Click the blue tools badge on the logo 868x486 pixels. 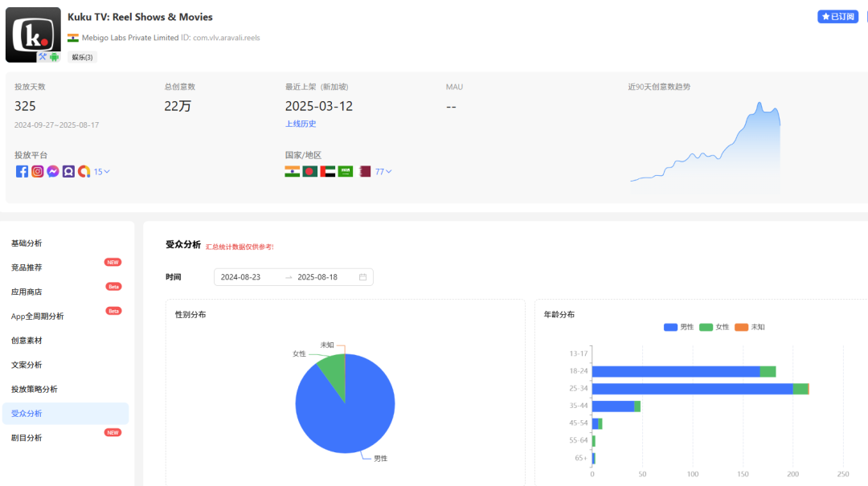43,56
